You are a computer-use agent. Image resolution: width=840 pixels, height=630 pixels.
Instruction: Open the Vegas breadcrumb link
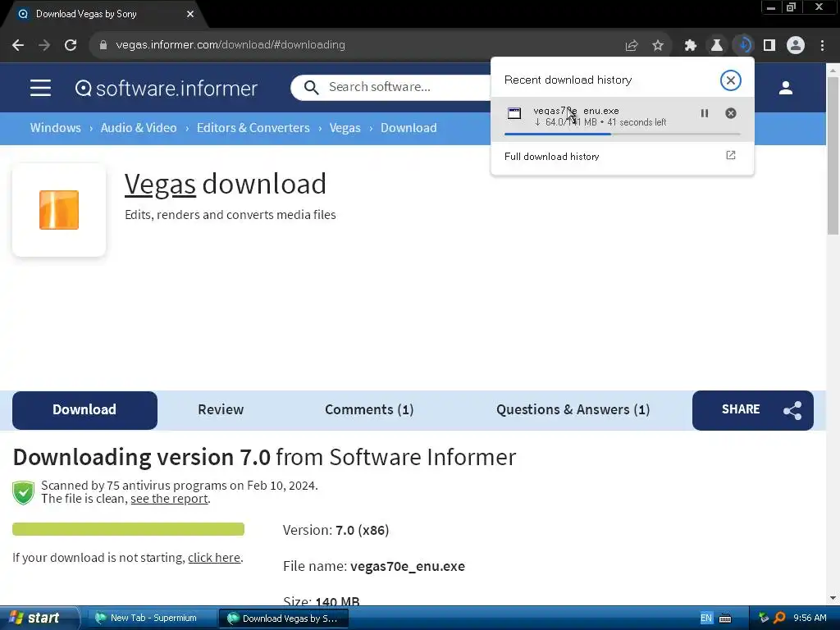point(345,128)
